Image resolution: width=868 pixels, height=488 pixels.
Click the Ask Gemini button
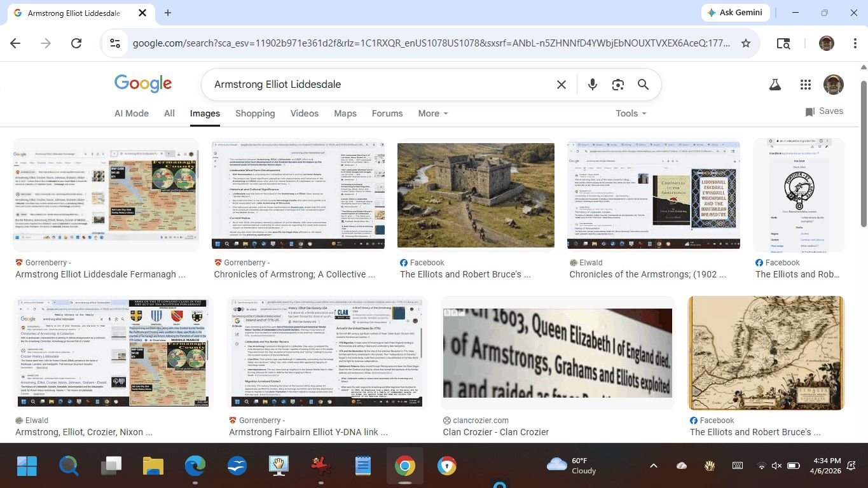pyautogui.click(x=736, y=13)
